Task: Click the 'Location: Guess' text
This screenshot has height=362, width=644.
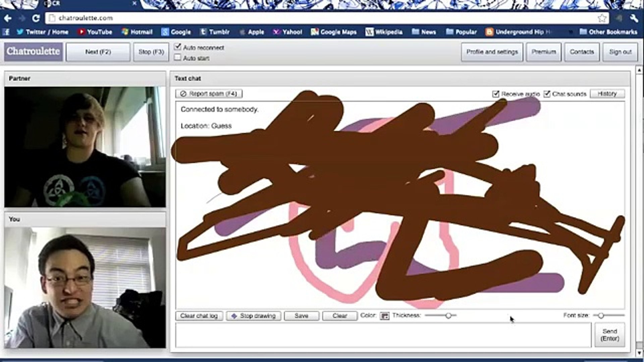Action: tap(206, 126)
